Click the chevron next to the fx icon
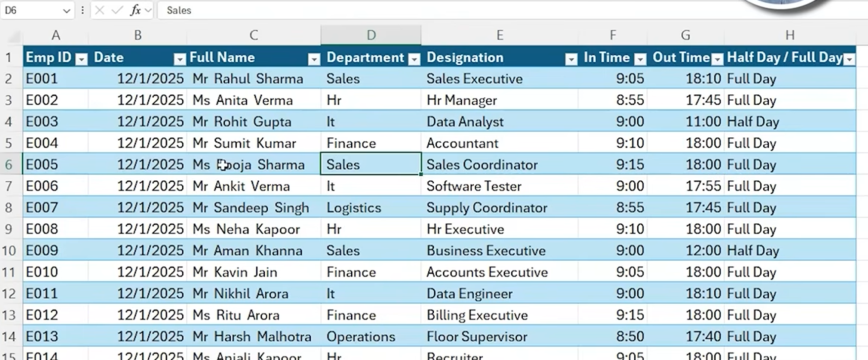The width and height of the screenshot is (868, 360). click(148, 10)
